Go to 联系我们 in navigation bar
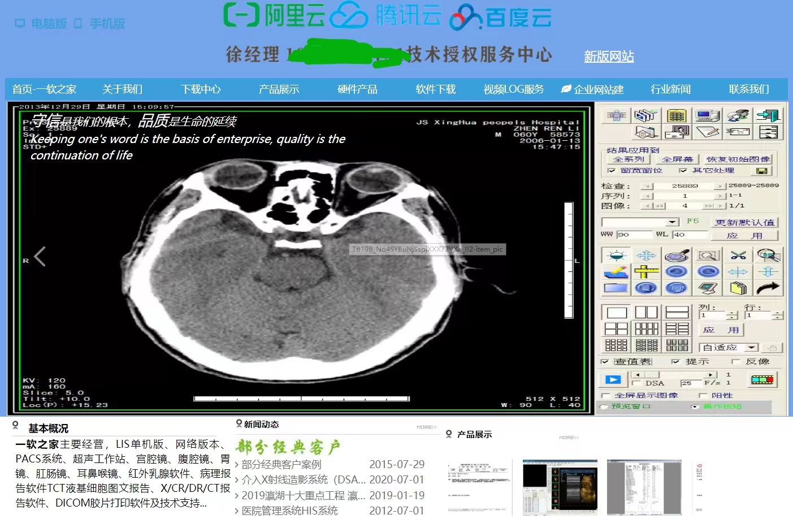Viewport: 793px width, 532px height. point(748,89)
